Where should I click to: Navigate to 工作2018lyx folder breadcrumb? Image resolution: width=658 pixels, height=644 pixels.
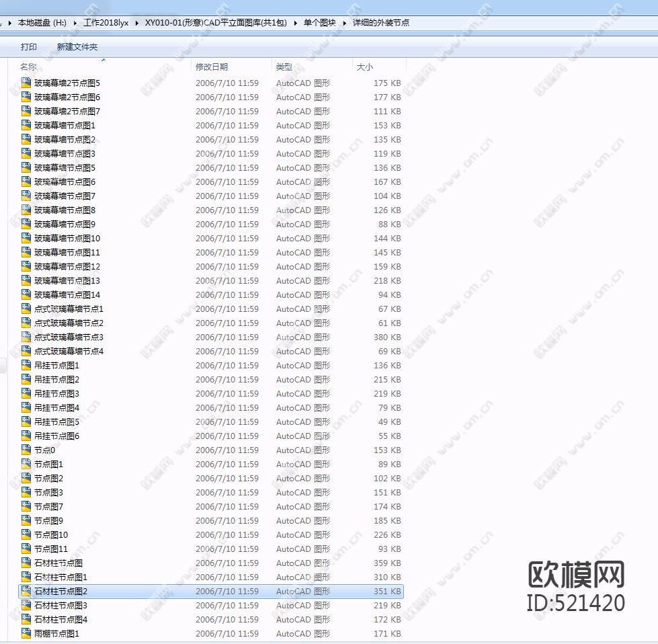(x=106, y=23)
